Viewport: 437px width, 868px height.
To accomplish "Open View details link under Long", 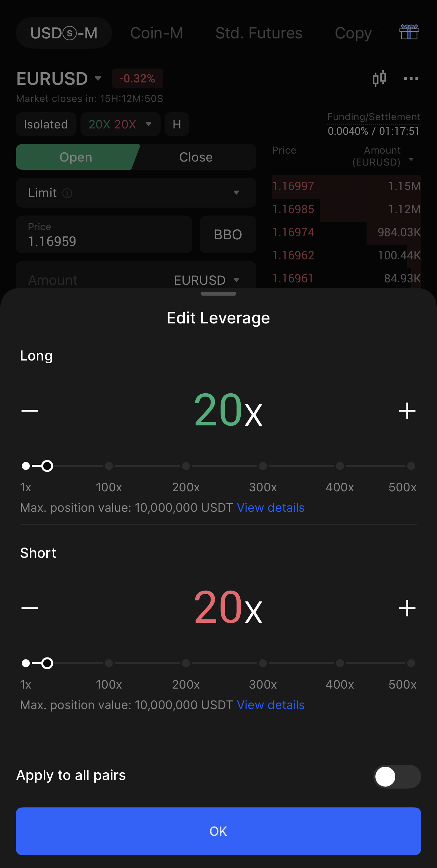I will pyautogui.click(x=270, y=507).
